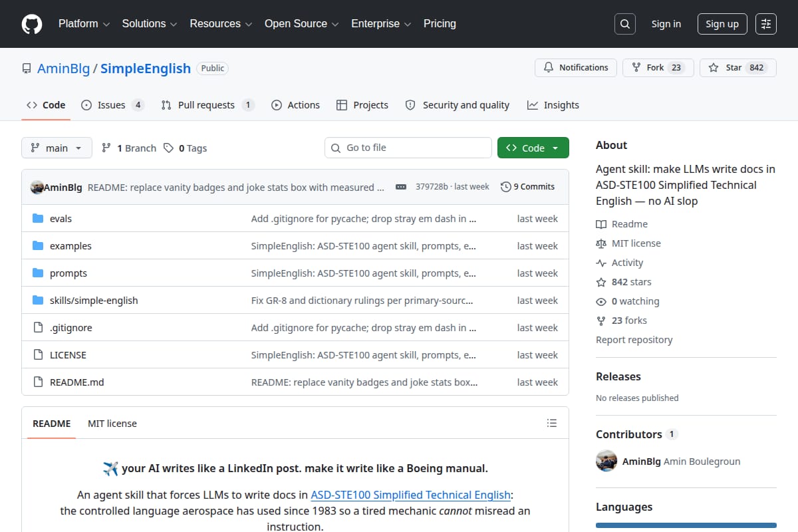Click the Sign in link
Screen dimensions: 798x532
pyautogui.click(x=666, y=24)
